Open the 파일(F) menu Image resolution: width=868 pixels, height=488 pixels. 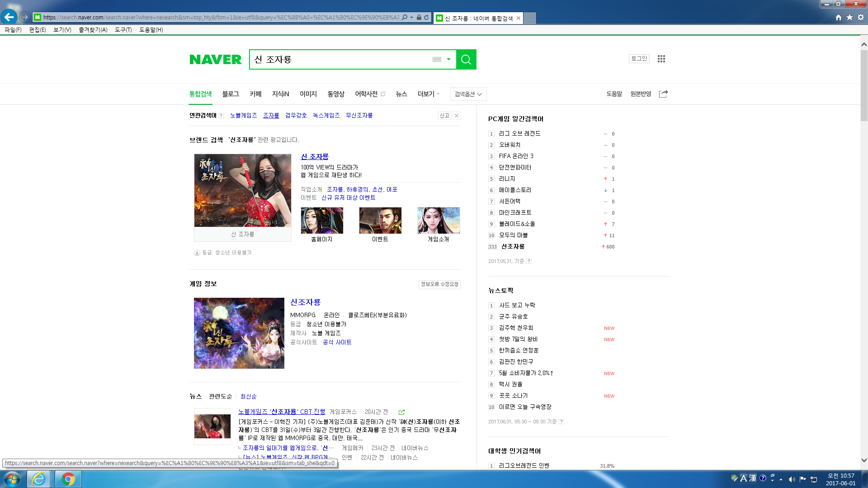pyautogui.click(x=13, y=30)
